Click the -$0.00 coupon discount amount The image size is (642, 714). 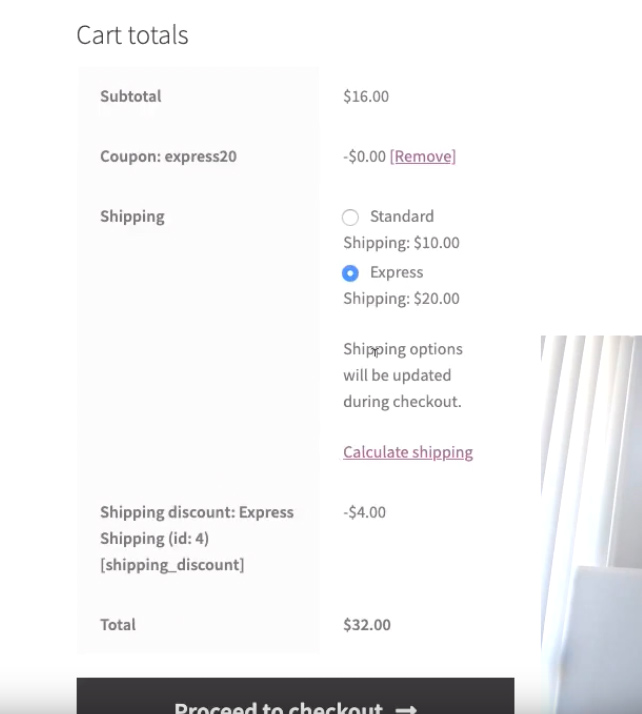tap(364, 156)
